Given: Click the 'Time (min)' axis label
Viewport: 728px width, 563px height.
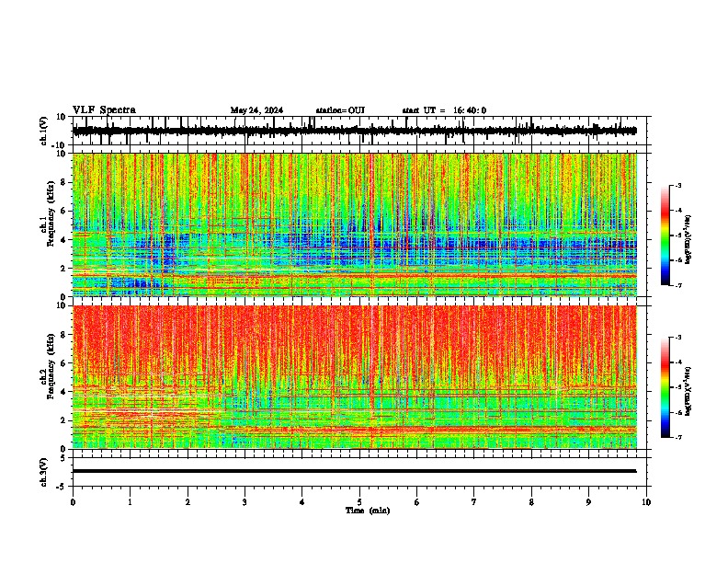Looking at the screenshot, I should [368, 511].
